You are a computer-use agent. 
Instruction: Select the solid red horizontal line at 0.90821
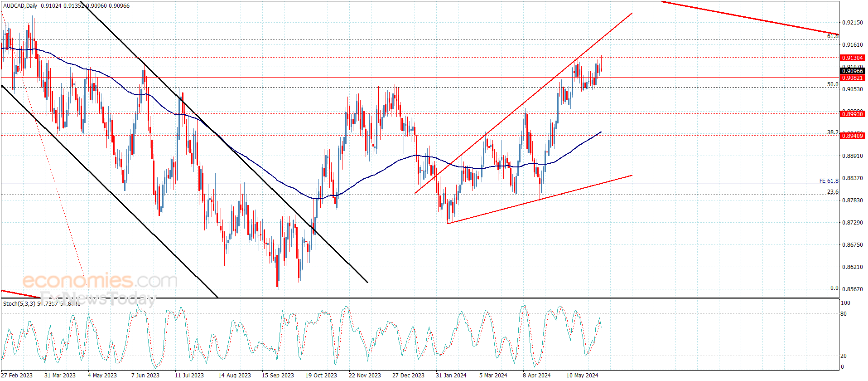coord(420,78)
